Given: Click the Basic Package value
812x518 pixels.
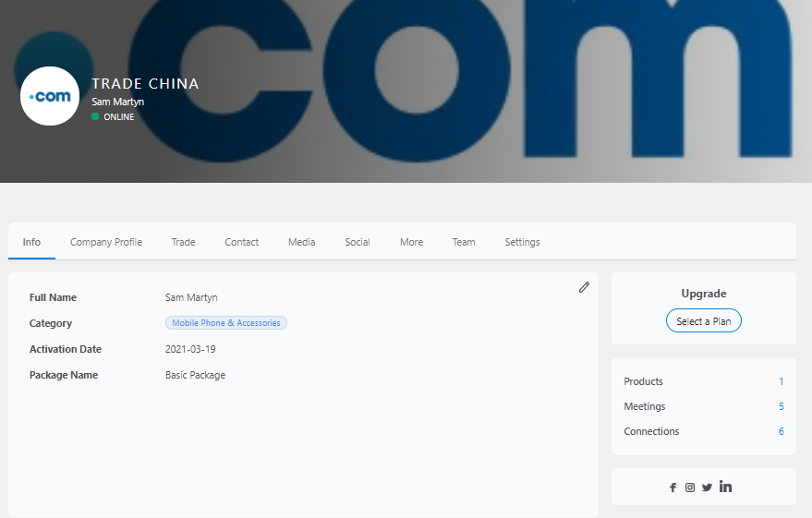Looking at the screenshot, I should [195, 375].
